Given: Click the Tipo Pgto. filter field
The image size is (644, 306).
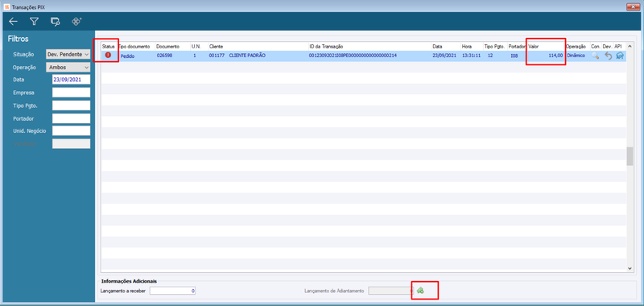Looking at the screenshot, I should coord(71,105).
